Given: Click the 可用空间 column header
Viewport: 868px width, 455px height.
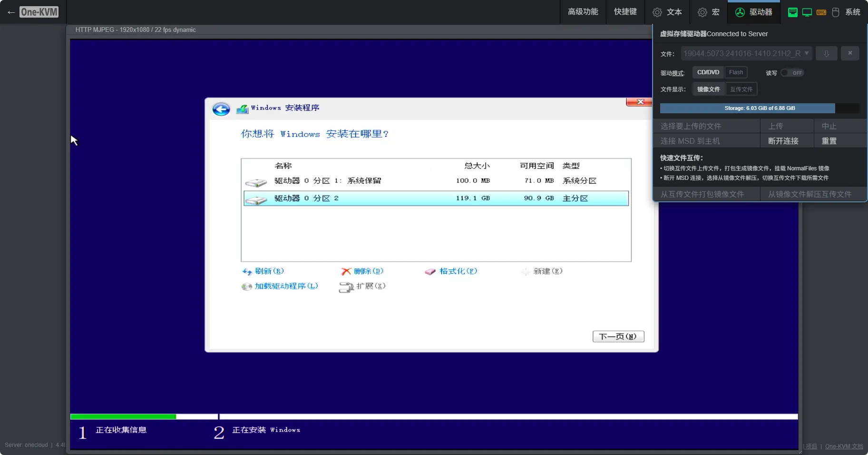Looking at the screenshot, I should point(537,166).
